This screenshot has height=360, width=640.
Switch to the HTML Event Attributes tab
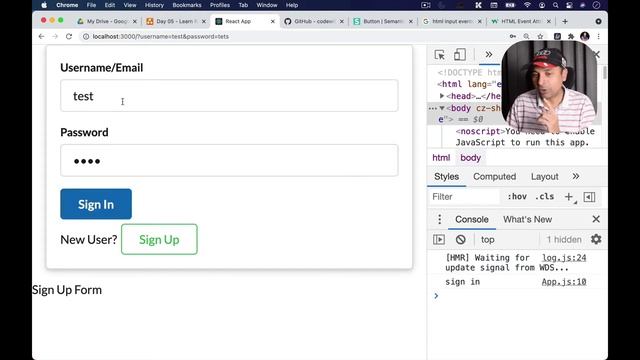521,21
